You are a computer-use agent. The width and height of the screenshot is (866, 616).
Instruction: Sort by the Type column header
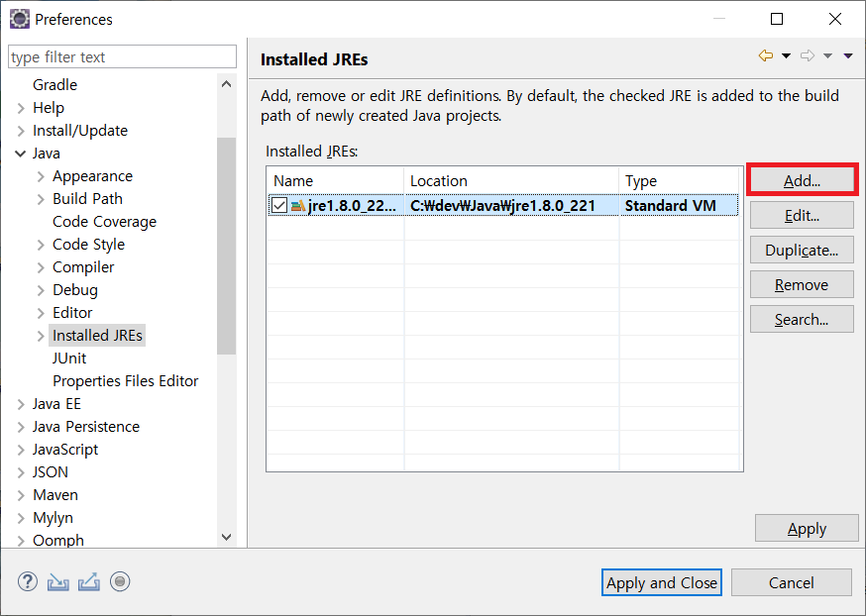tap(679, 181)
